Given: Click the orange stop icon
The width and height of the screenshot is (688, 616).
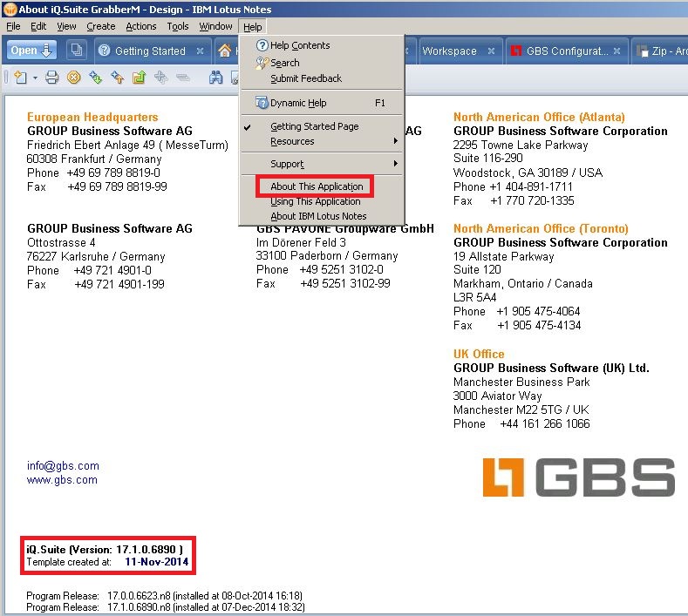Looking at the screenshot, I should (74, 78).
